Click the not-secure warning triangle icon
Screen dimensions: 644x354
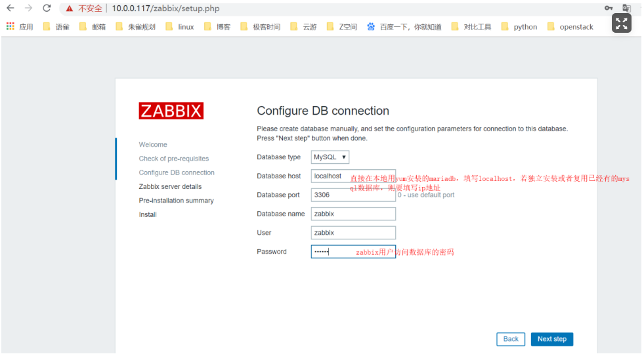click(x=70, y=9)
